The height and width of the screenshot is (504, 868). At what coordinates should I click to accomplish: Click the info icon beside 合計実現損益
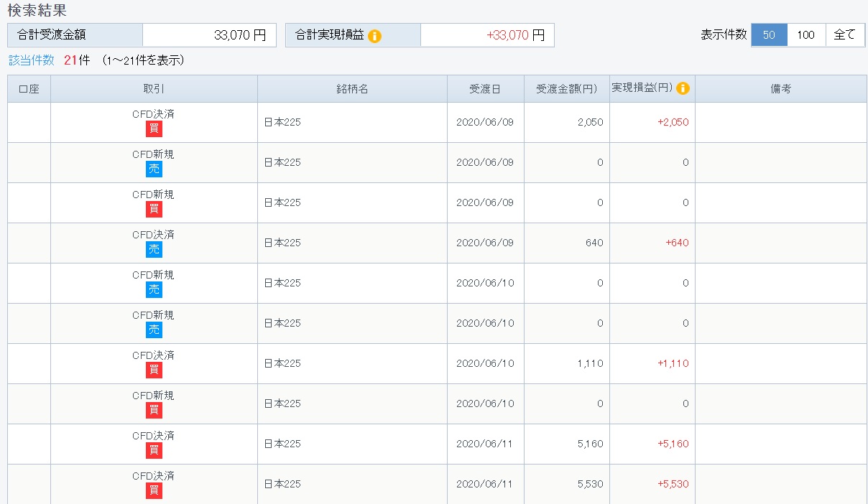pyautogui.click(x=374, y=36)
